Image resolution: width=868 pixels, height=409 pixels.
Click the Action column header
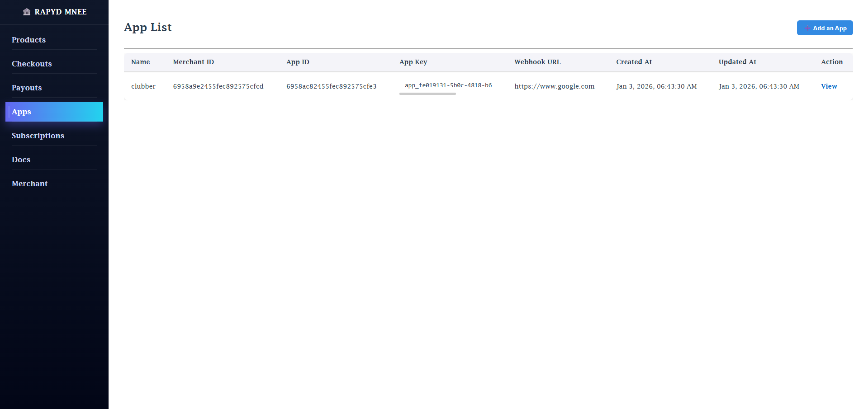(x=832, y=62)
